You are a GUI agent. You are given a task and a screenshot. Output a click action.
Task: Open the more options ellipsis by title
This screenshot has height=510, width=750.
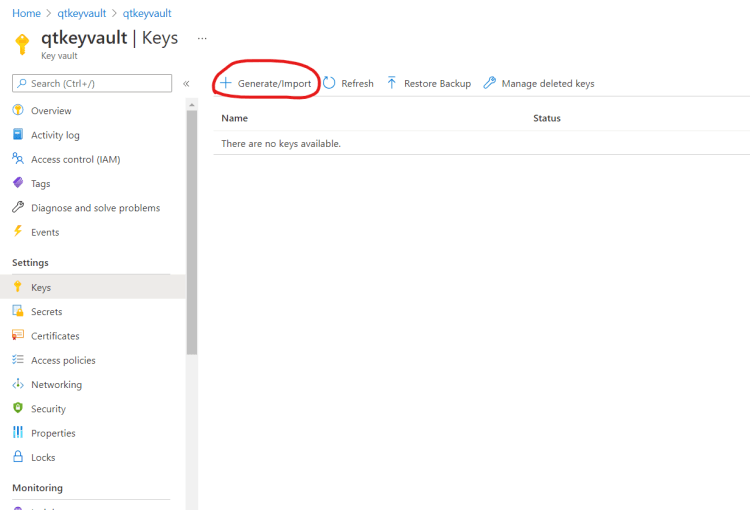[202, 38]
